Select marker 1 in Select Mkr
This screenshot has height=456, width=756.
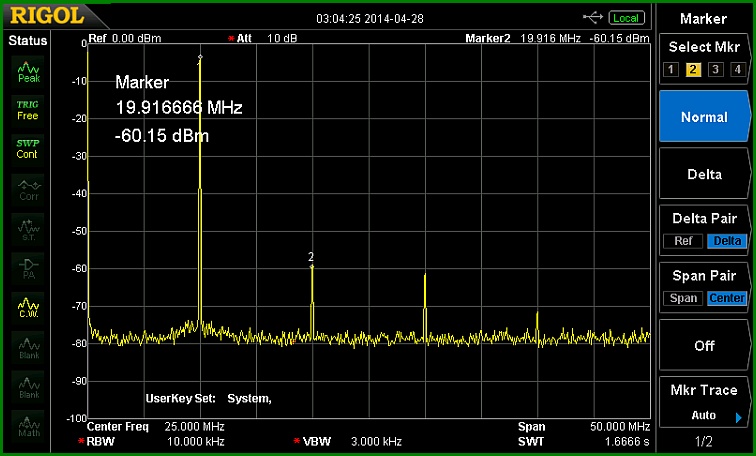(x=671, y=69)
